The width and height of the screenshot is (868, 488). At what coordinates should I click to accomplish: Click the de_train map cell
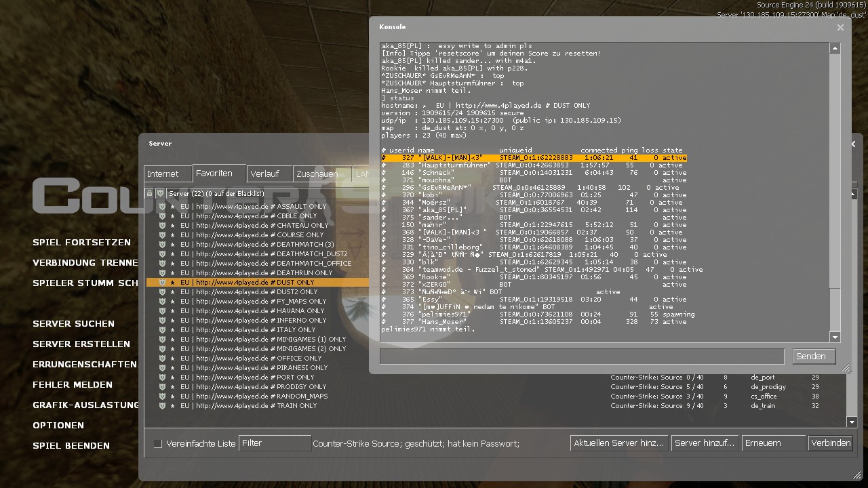point(763,406)
